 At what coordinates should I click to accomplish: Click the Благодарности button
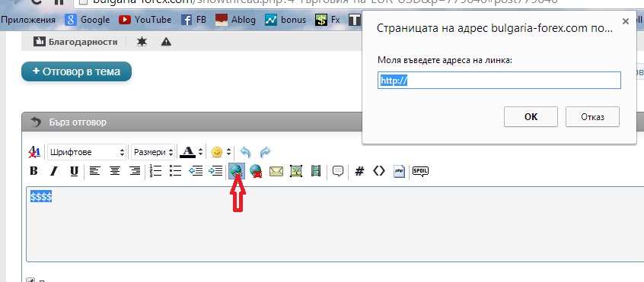pyautogui.click(x=75, y=41)
